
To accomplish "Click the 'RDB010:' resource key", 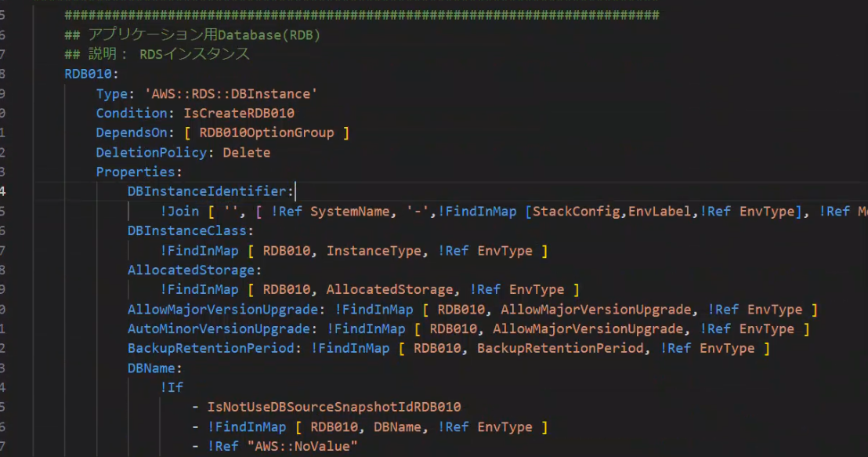I will pyautogui.click(x=92, y=74).
